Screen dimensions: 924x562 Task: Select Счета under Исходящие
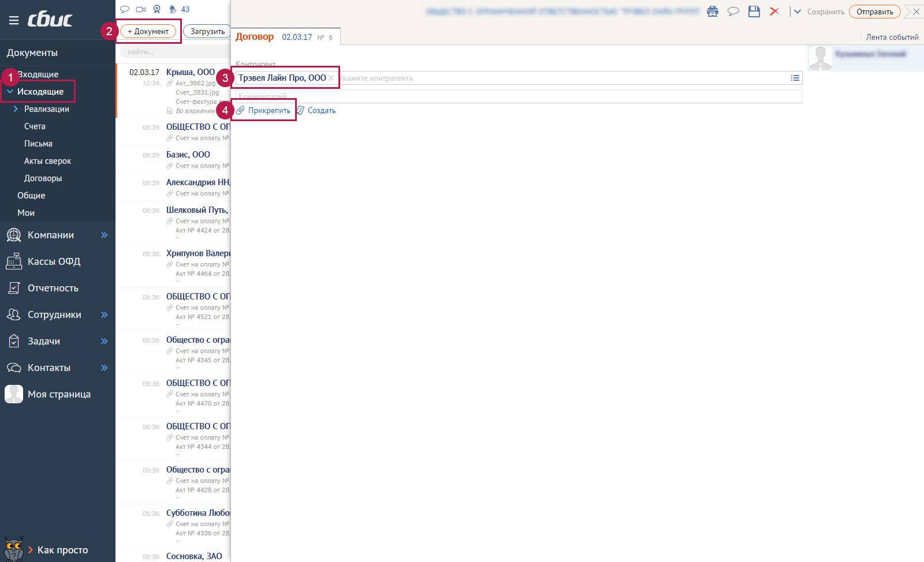35,126
